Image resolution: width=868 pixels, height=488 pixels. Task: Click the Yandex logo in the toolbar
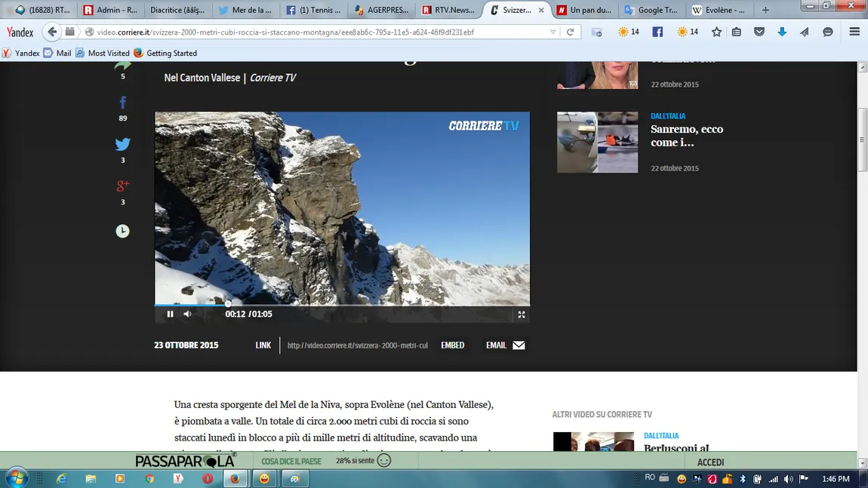20,32
